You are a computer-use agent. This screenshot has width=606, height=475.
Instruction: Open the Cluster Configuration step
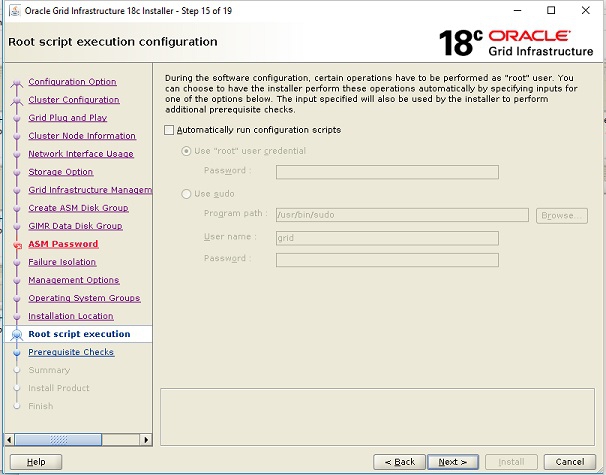(74, 100)
